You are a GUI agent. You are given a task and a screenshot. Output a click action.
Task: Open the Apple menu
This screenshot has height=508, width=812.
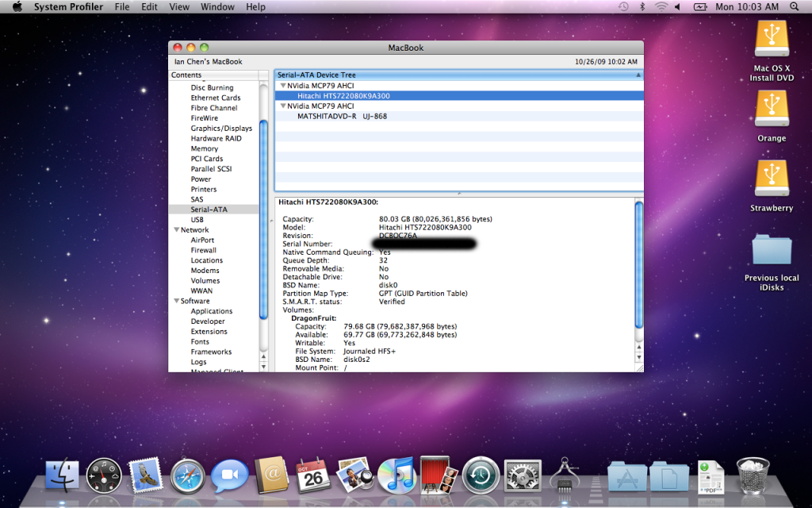[x=17, y=6]
